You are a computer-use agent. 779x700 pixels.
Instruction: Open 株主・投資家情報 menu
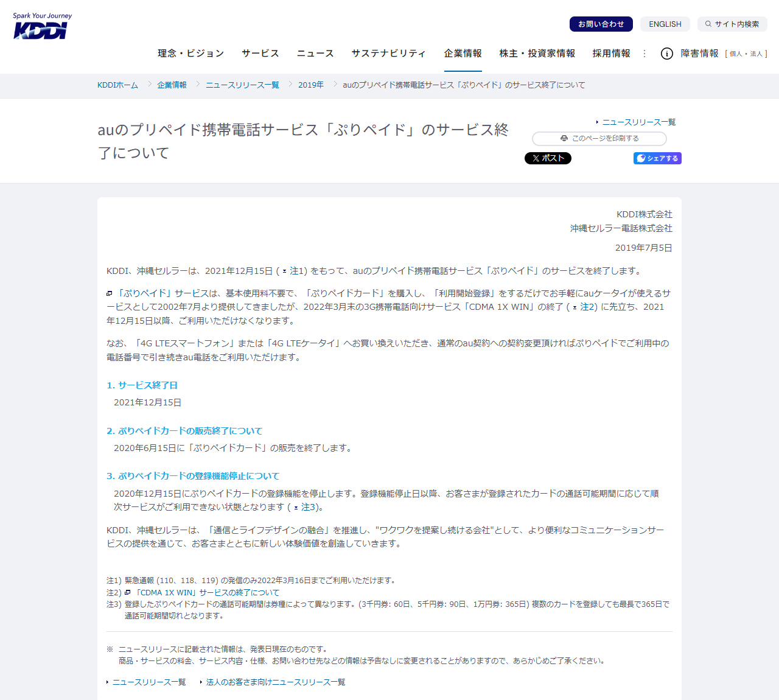coord(537,54)
